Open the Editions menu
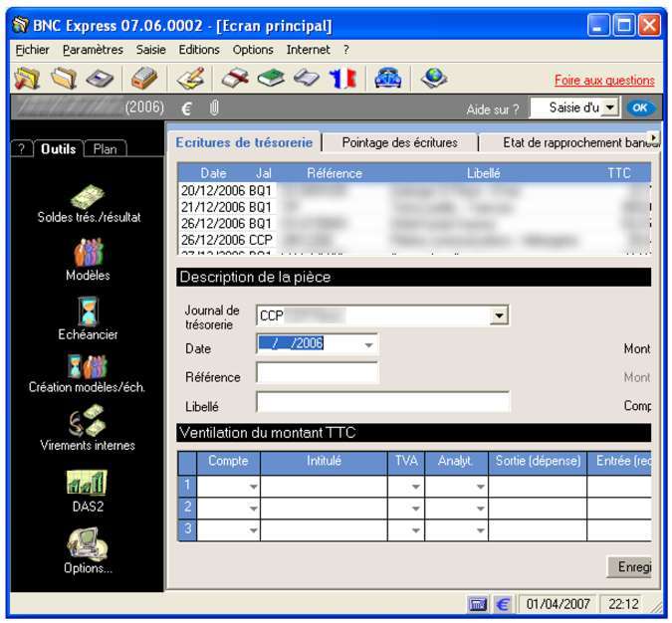The image size is (672, 623). 199,49
